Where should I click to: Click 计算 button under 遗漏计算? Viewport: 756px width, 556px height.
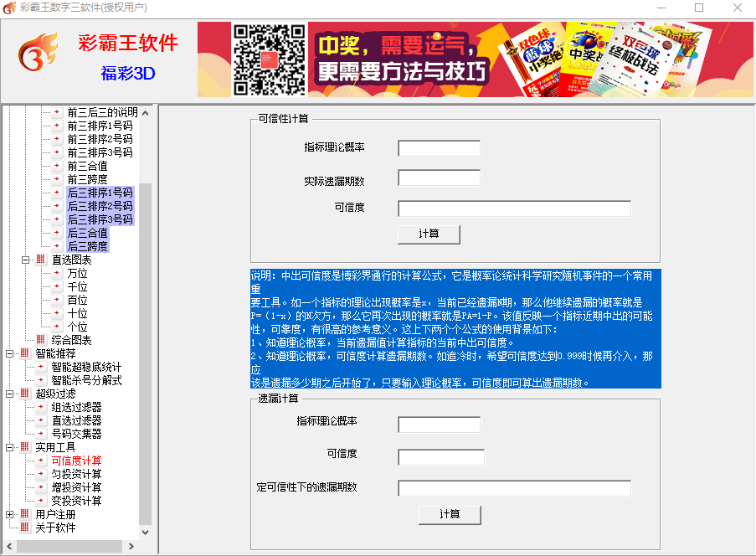450,515
